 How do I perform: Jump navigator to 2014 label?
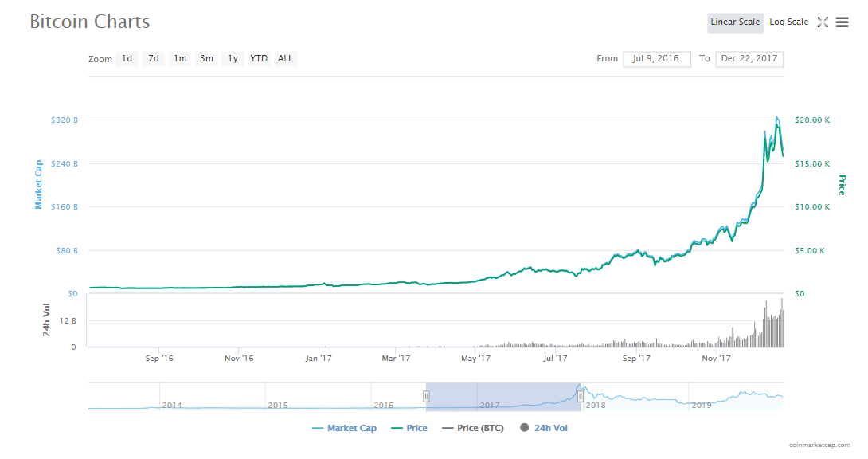point(171,406)
